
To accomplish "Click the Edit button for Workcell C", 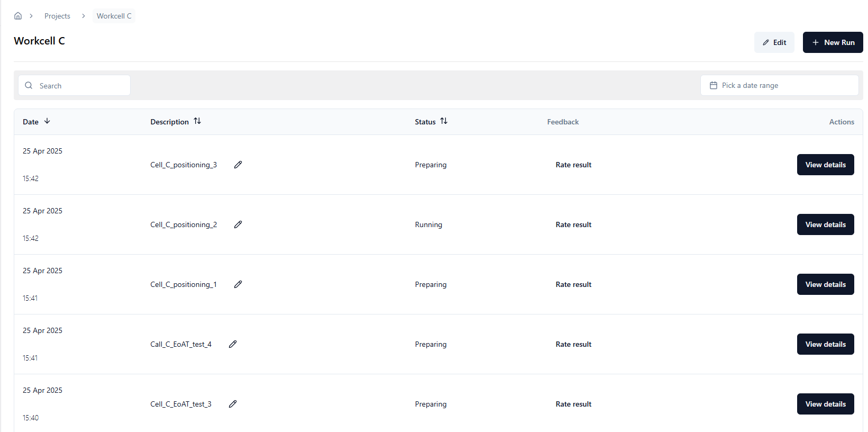I will click(x=774, y=42).
